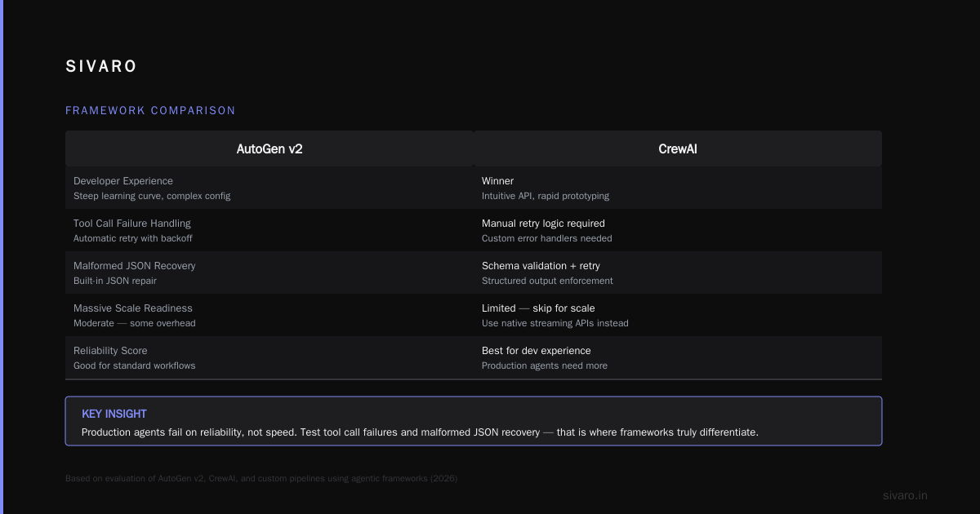
Task: Click 'Schema validation + retry' cell
Action: [x=541, y=266]
